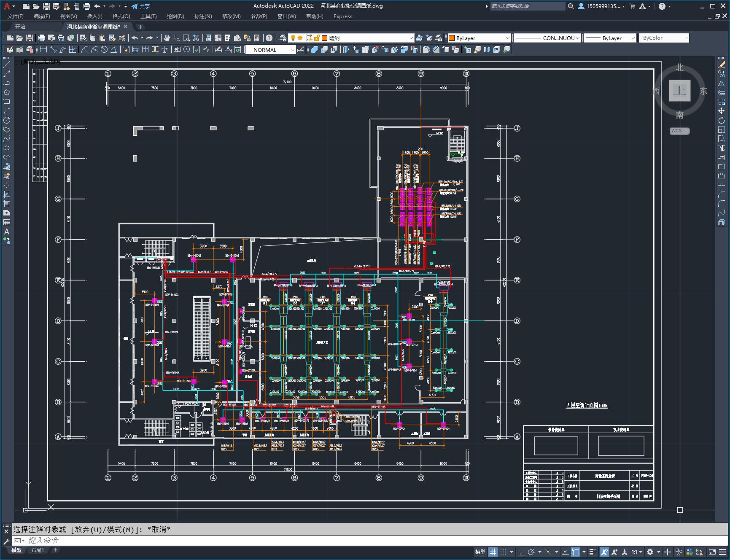Click Zoom Window tool
The width and height of the screenshot is (730, 560).
point(186,38)
